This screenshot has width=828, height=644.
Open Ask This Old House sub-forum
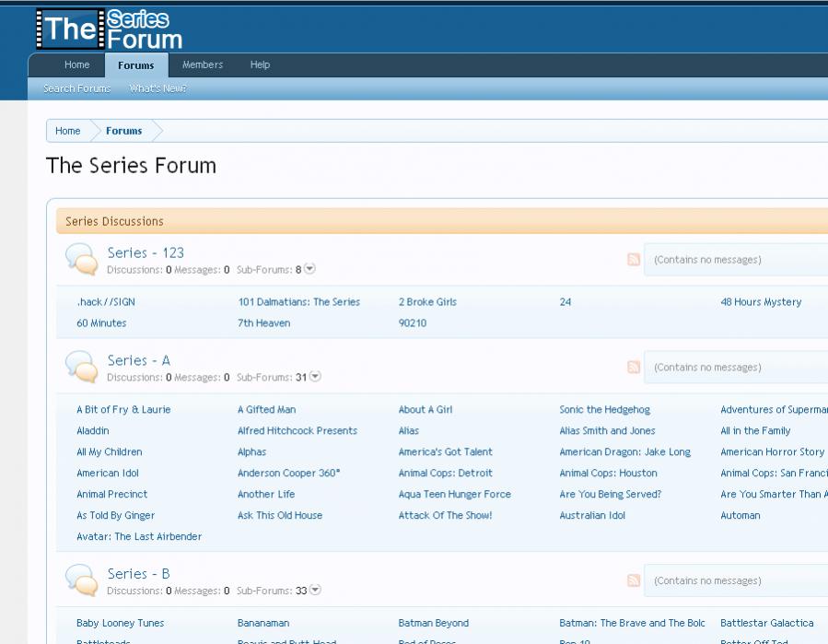point(280,515)
